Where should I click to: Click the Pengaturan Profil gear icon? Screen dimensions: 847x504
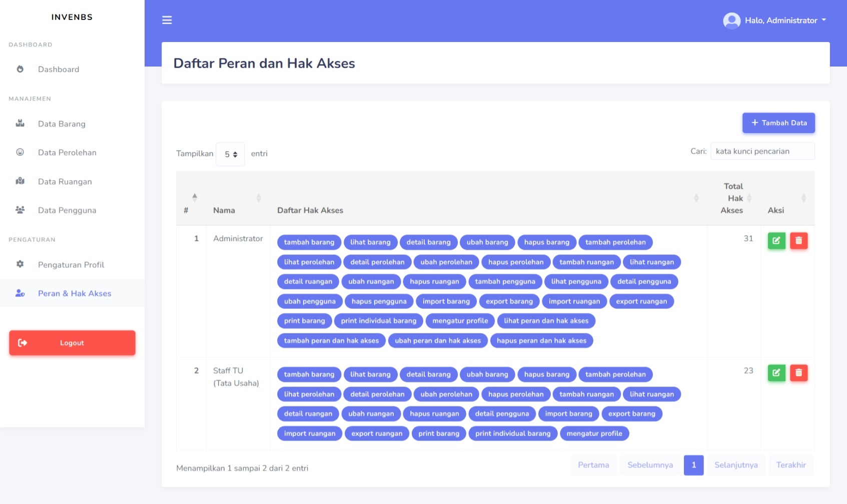tap(20, 264)
